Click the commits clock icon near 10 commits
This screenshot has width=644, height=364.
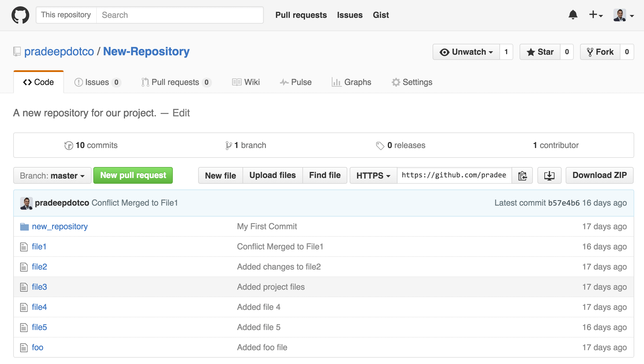(x=69, y=145)
